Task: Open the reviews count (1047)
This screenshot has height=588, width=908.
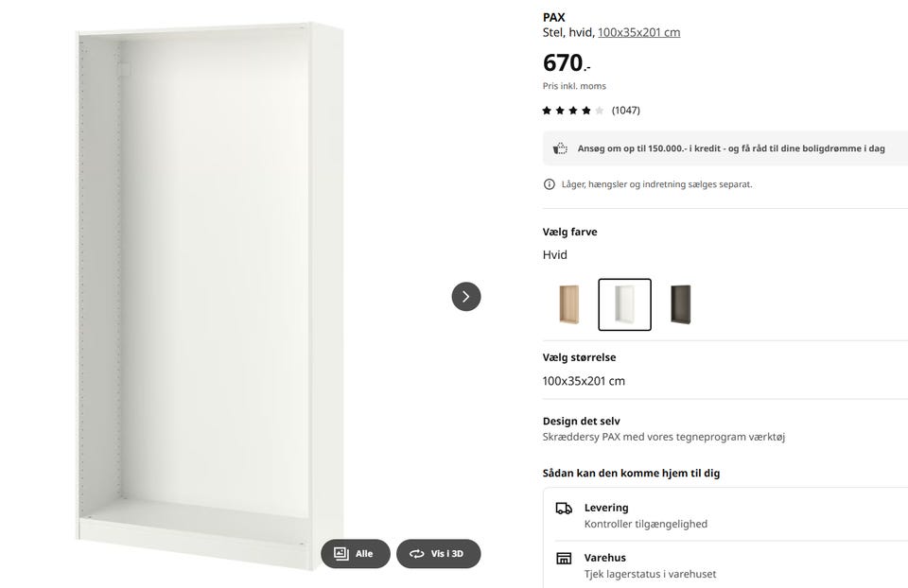Action: coord(626,111)
